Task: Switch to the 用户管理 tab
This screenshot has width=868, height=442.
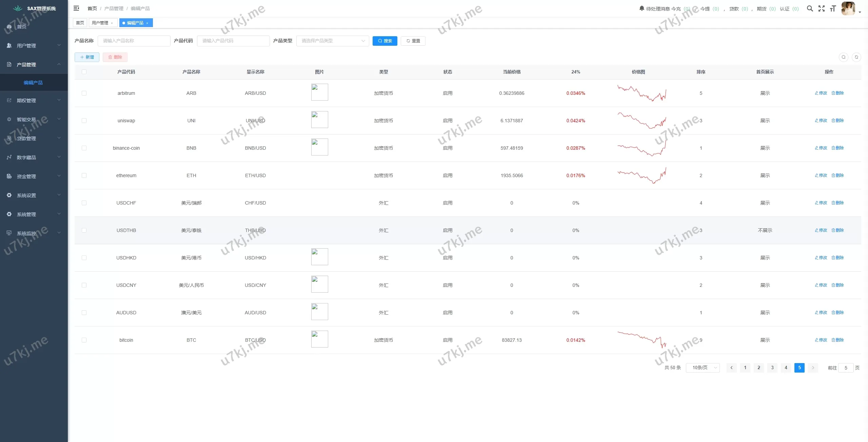Action: (100, 23)
